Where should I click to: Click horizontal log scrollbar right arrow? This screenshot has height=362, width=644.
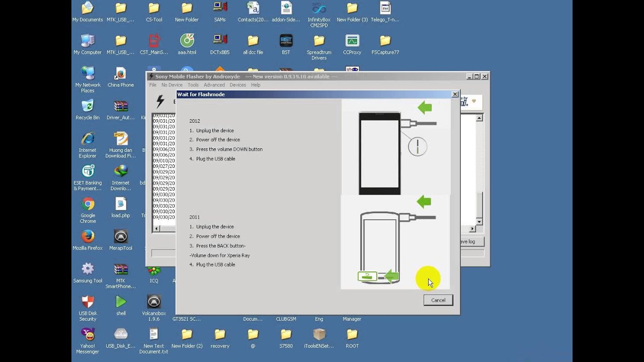pyautogui.click(x=472, y=229)
